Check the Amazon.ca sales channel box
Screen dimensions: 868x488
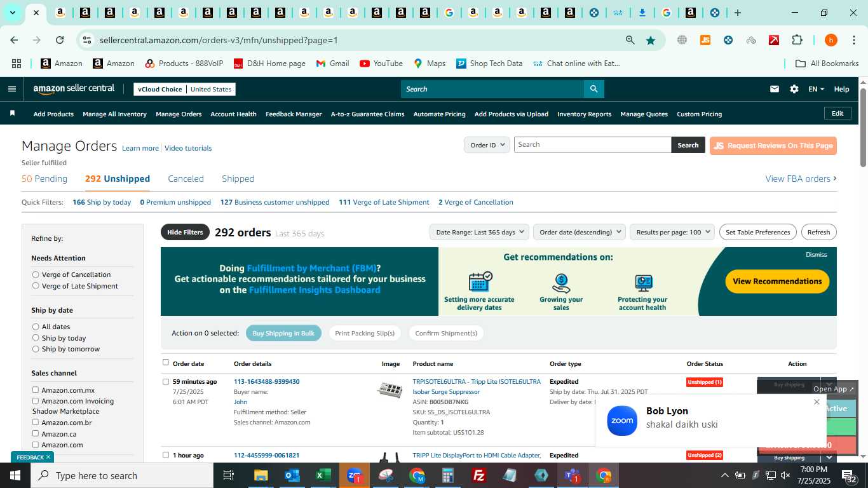tap(36, 433)
